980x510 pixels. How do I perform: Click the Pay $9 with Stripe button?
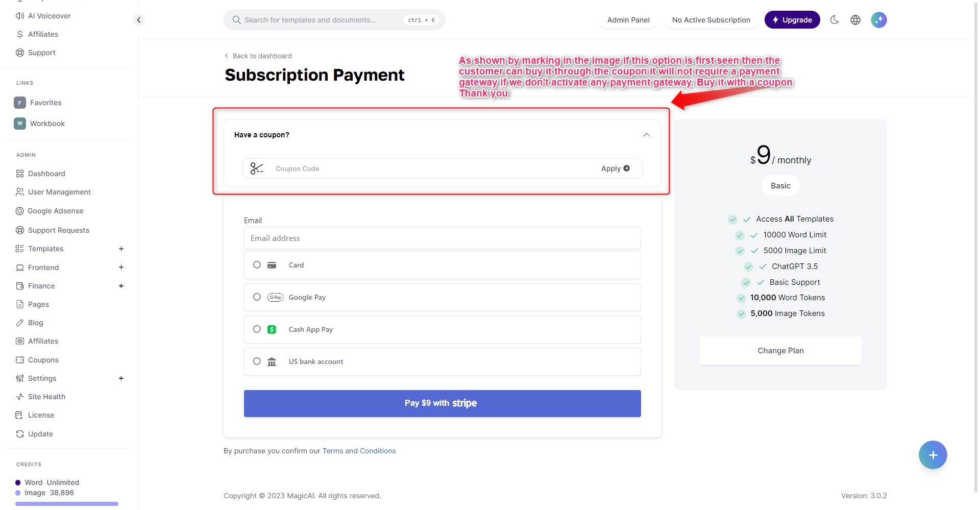pos(442,403)
